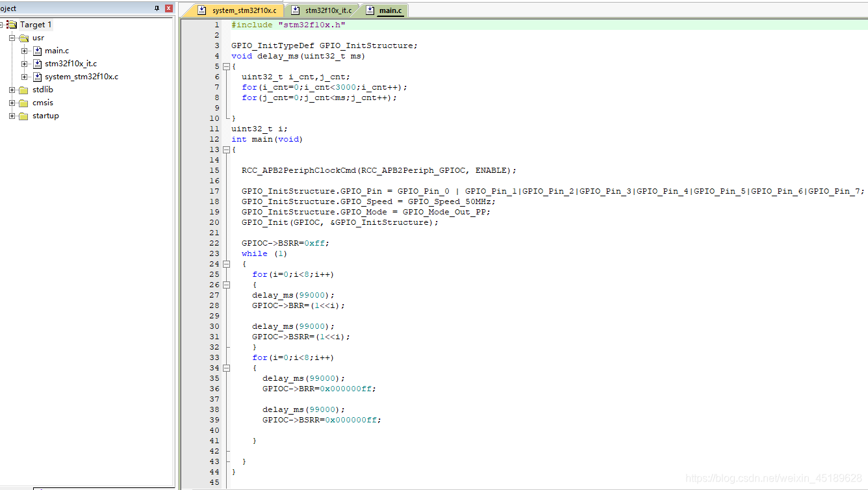Click on GPIO_Init(GPIOC, &GPIO_InitStructure) line

pyautogui.click(x=340, y=222)
